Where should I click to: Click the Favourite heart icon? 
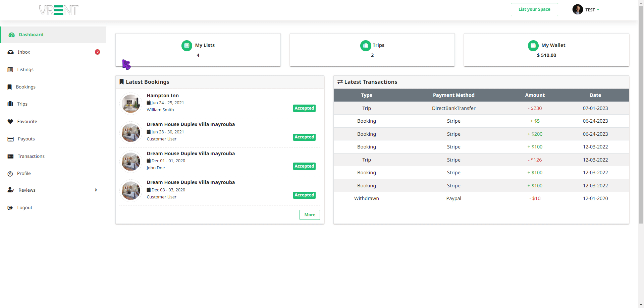(x=10, y=122)
